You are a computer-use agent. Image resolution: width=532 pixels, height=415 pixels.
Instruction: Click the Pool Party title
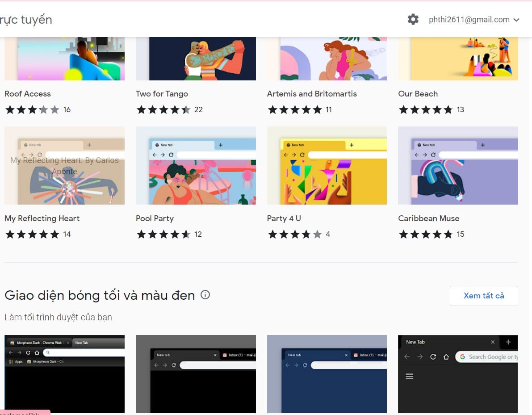tap(155, 218)
